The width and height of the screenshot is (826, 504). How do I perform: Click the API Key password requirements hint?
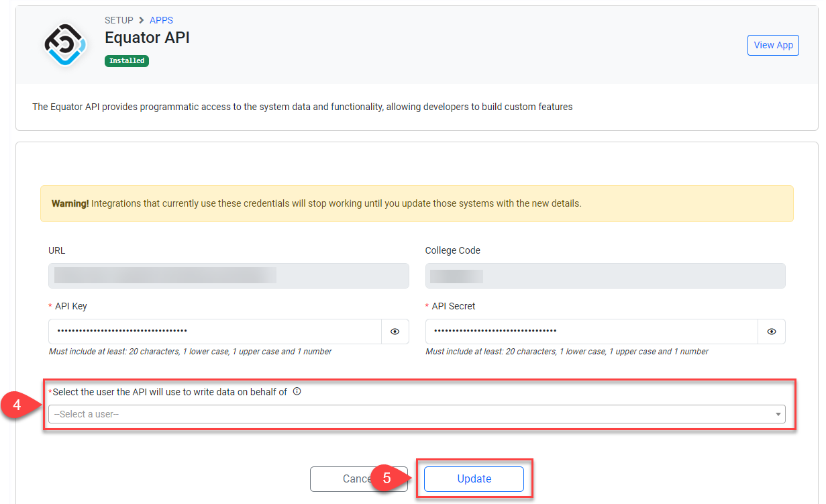[x=191, y=352]
